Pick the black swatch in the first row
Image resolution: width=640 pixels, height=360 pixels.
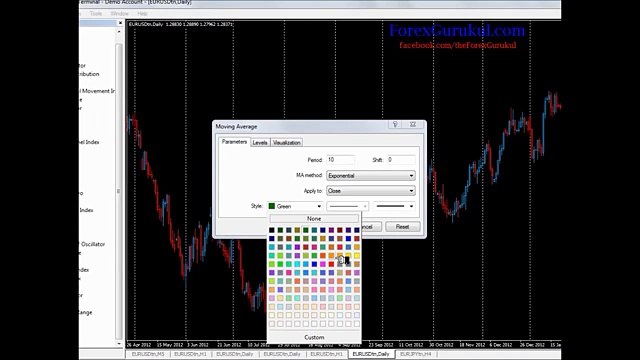272,230
